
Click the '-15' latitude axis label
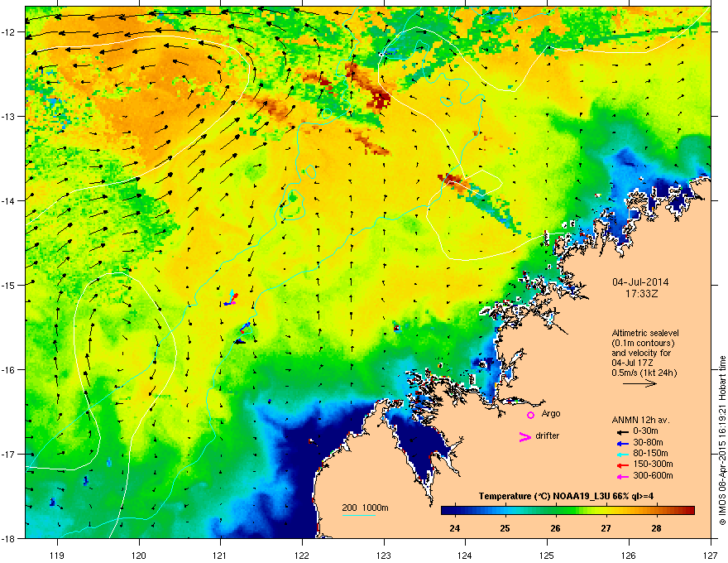pyautogui.click(x=8, y=285)
